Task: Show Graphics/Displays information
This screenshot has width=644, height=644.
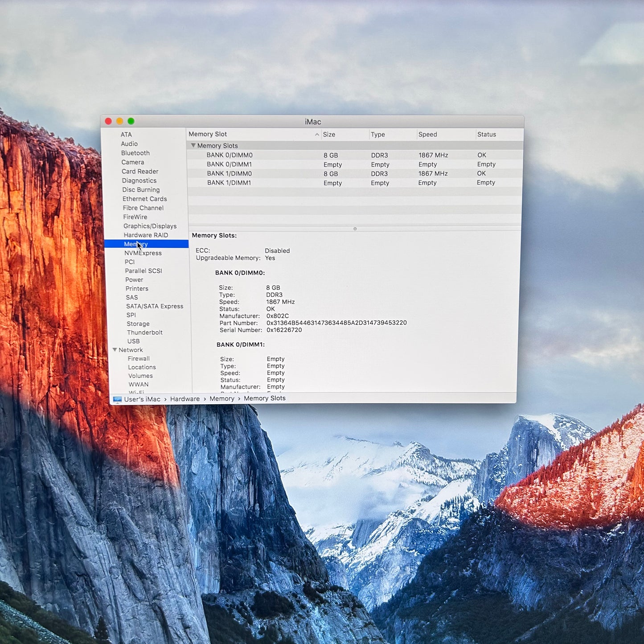Action: [150, 226]
